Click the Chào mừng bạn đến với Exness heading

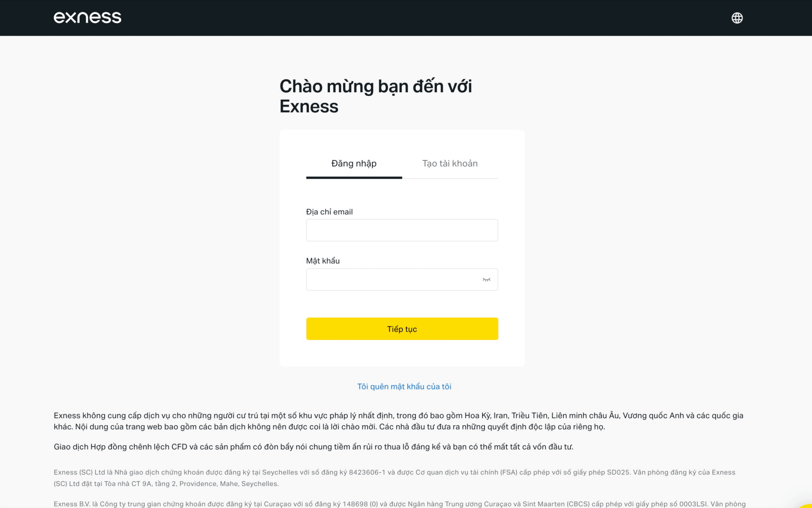[x=376, y=96]
